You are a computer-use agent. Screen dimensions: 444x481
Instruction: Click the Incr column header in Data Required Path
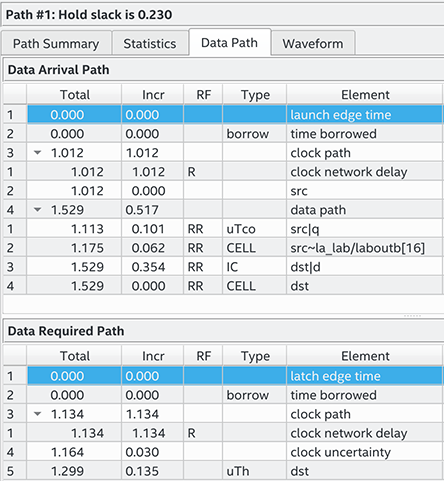[x=153, y=356]
